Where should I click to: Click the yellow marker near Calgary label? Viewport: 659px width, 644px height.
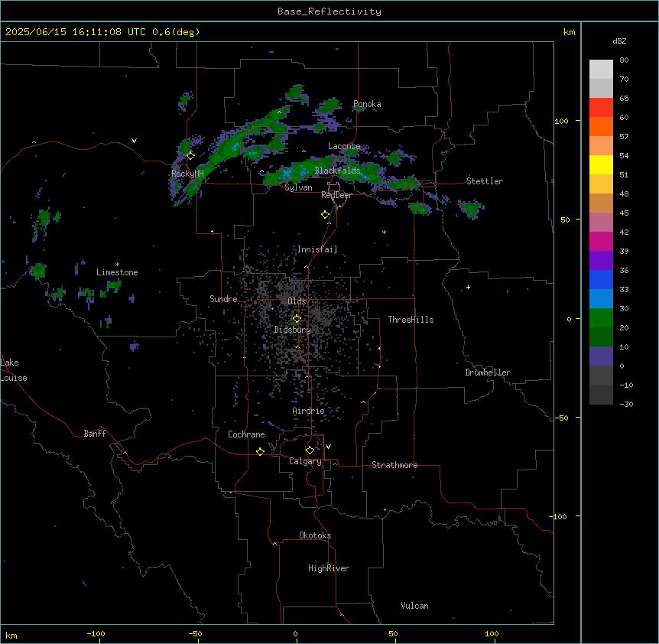click(310, 450)
